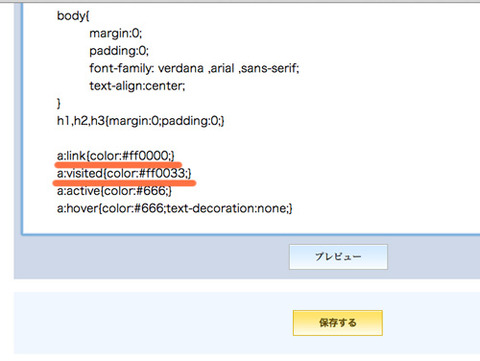The image size is (480, 361).
Task: Click the a:link{color:#ff0000;} line
Action: [x=116, y=156]
